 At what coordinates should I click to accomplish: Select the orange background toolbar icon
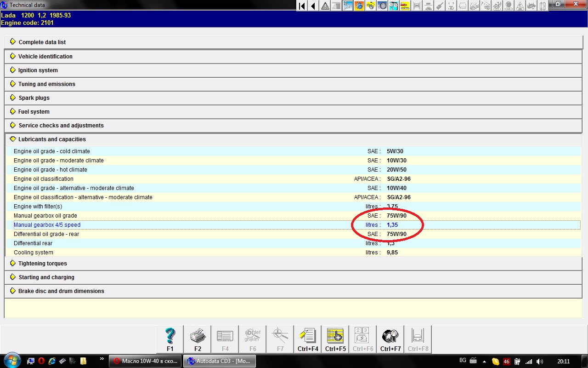(359, 6)
